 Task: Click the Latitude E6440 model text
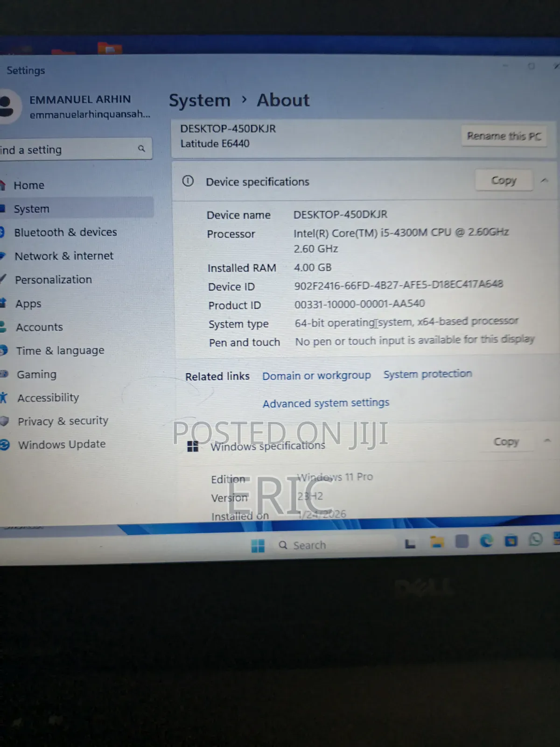[215, 144]
